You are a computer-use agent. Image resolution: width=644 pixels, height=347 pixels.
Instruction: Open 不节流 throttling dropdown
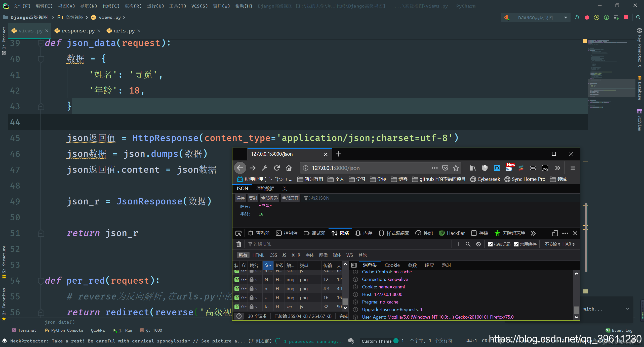tap(552, 244)
